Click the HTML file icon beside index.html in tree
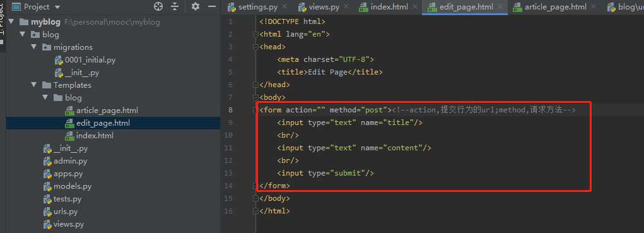This screenshot has width=644, height=233. (70, 136)
